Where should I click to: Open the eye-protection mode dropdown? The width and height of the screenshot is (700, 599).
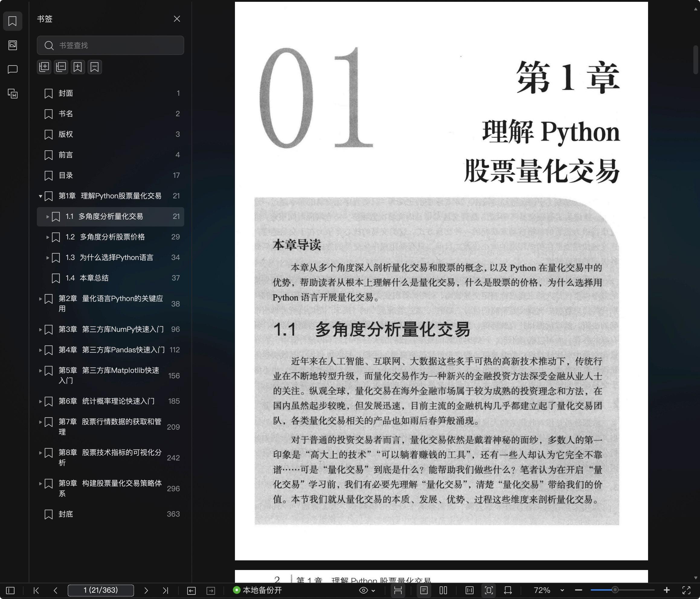coord(367,590)
